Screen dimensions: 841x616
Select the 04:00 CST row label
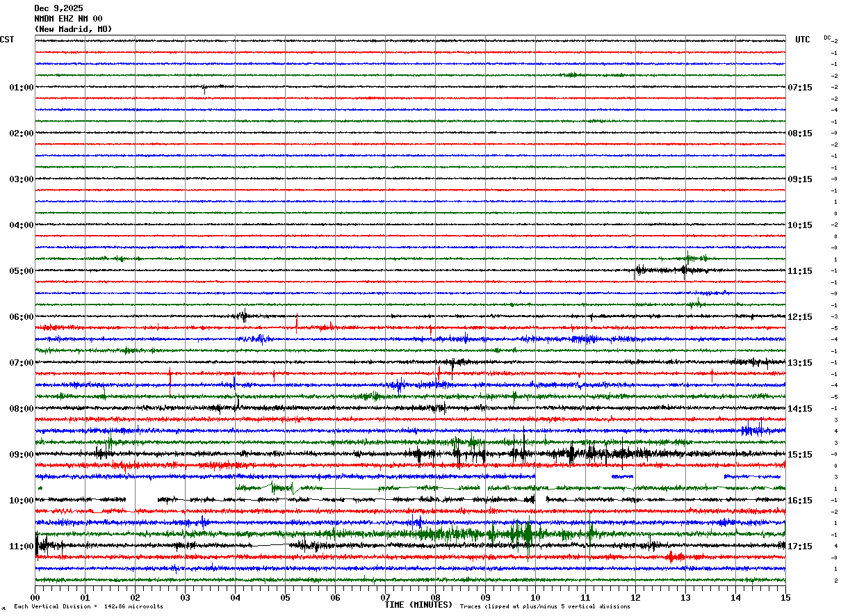tap(22, 225)
